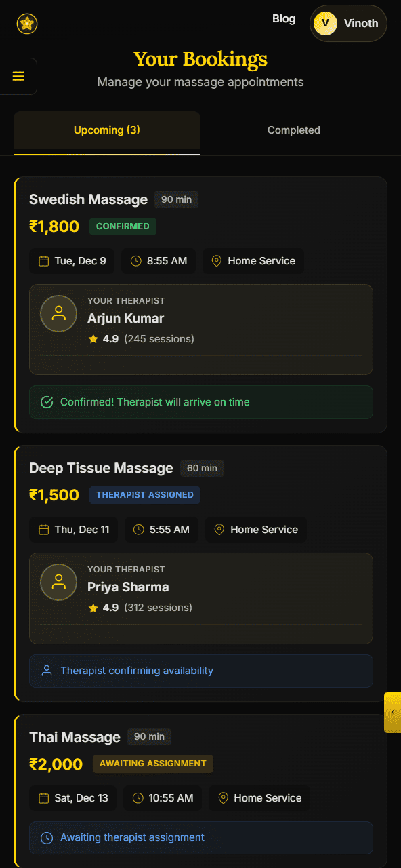401x868 pixels.
Task: Click Priya Sharma's avatar circle
Action: (x=58, y=582)
